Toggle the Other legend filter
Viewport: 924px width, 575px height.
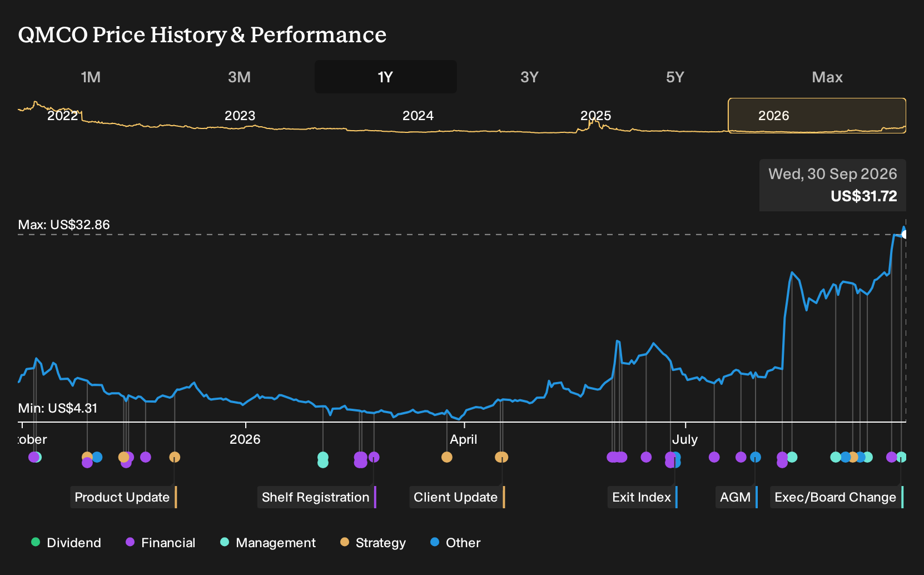tap(455, 543)
